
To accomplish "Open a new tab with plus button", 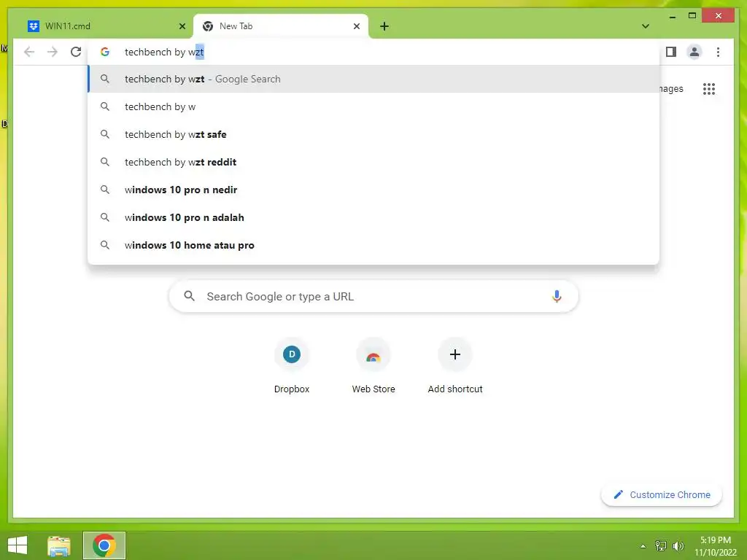I will [384, 26].
